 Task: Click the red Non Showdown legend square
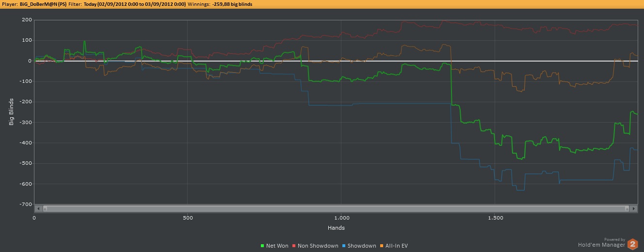[x=293, y=246]
